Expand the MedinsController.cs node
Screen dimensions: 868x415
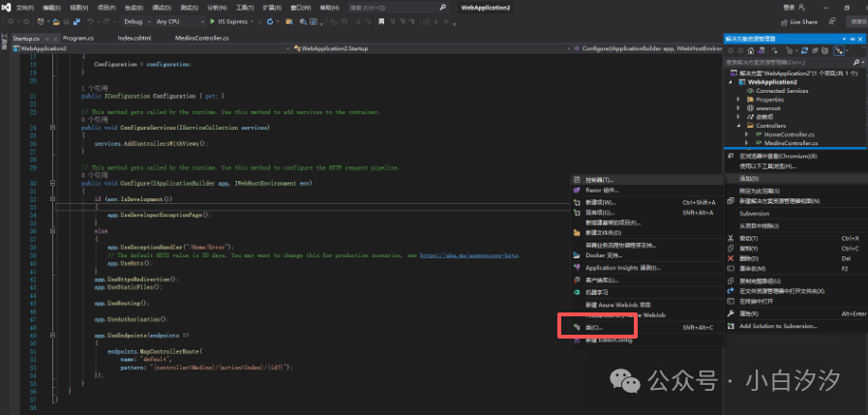[x=746, y=143]
